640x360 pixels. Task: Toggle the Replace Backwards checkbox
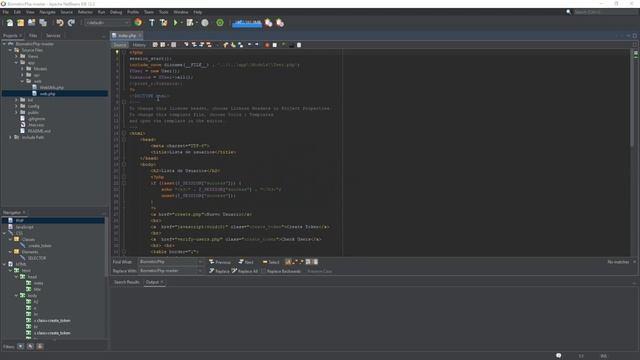264,271
